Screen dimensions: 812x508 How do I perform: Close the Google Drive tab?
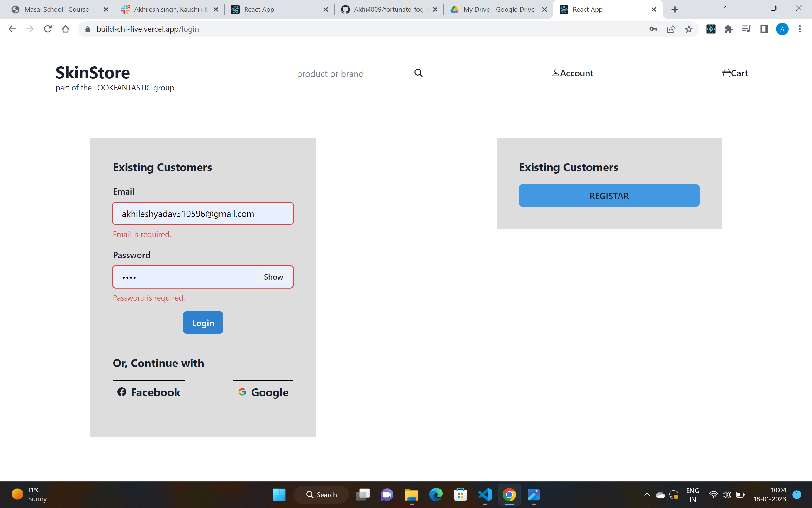coord(544,10)
